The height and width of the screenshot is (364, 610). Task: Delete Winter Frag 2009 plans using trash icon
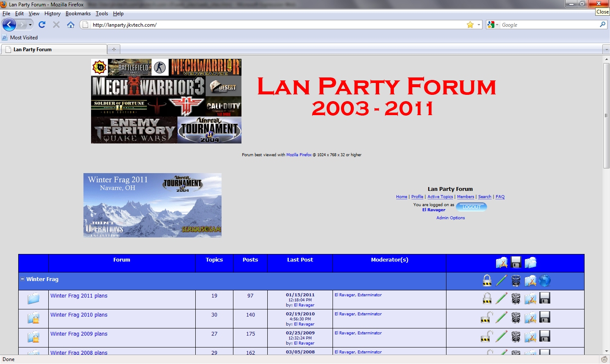[x=516, y=336]
